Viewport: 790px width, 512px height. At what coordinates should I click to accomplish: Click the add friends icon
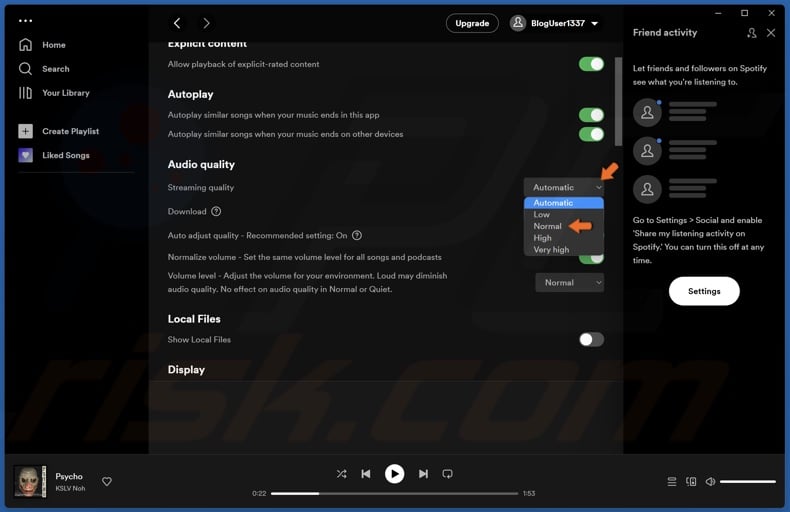[x=751, y=33]
